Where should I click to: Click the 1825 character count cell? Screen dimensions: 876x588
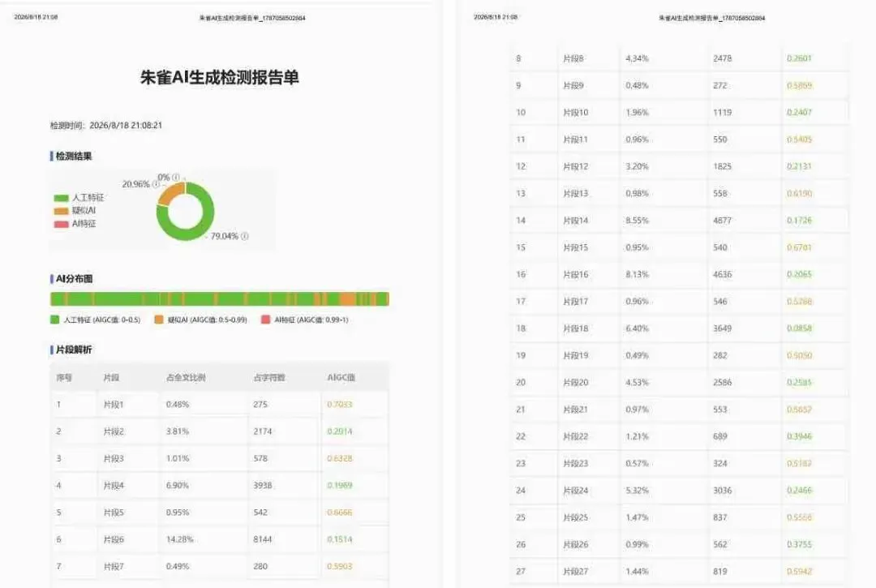[723, 166]
